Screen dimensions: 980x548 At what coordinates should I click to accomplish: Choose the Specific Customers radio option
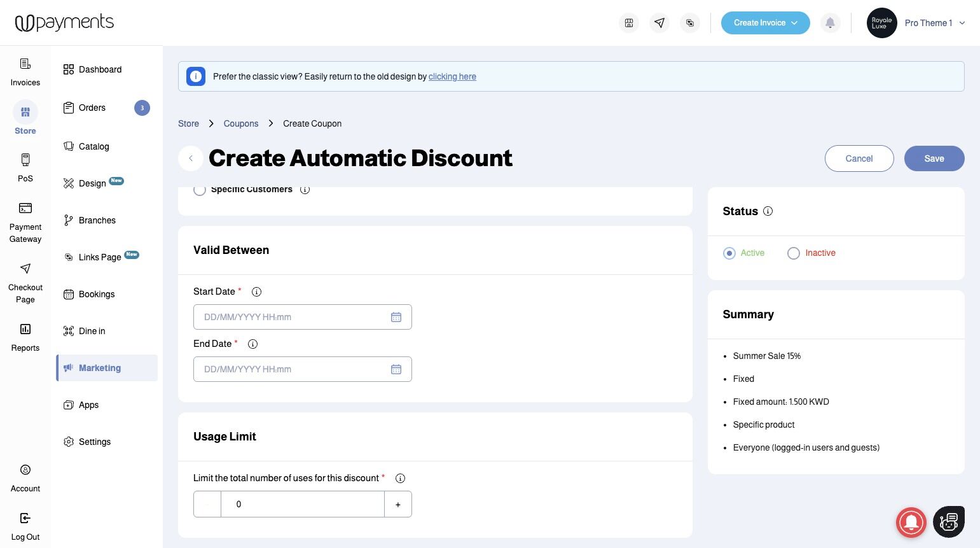click(200, 190)
